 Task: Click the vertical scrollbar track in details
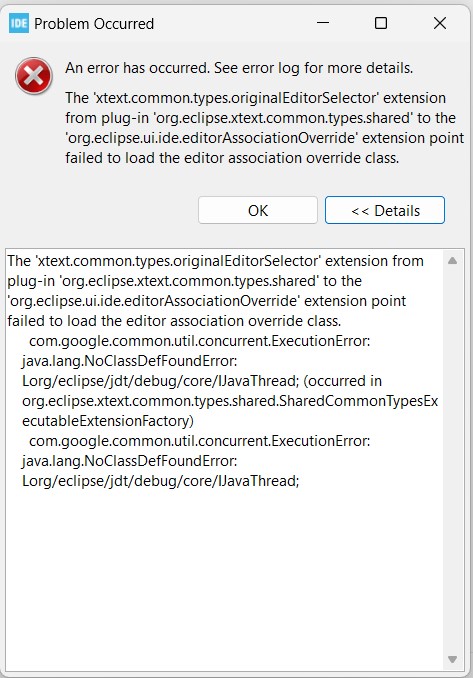coord(452,460)
